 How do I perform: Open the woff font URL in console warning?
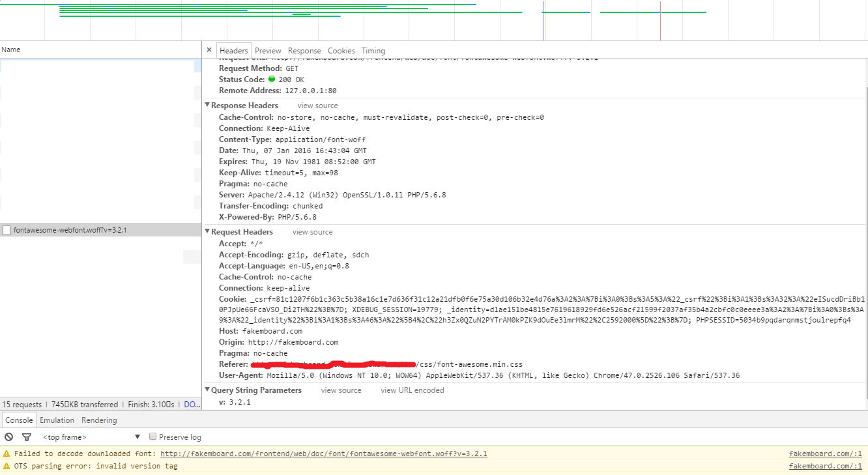[x=324, y=453]
